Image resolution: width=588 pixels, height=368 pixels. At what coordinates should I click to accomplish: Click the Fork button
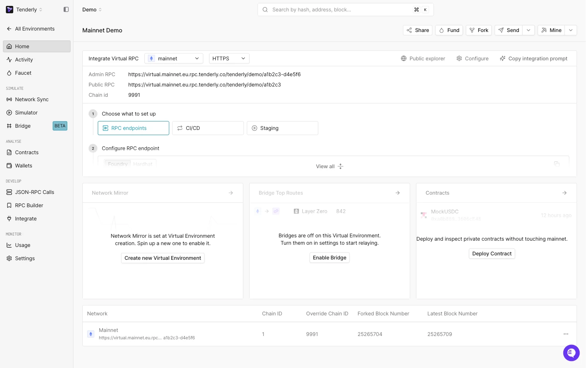click(x=479, y=30)
